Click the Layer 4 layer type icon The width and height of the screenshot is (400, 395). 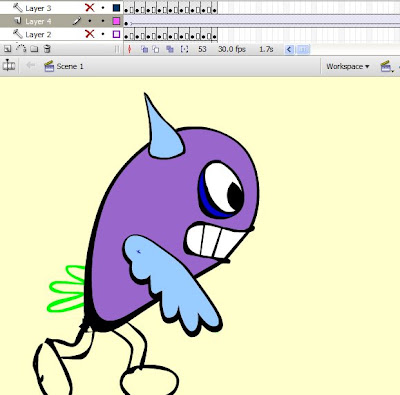(18, 21)
